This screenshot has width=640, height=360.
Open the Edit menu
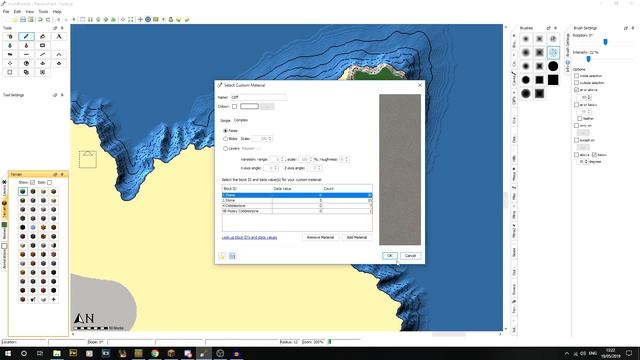(x=18, y=11)
